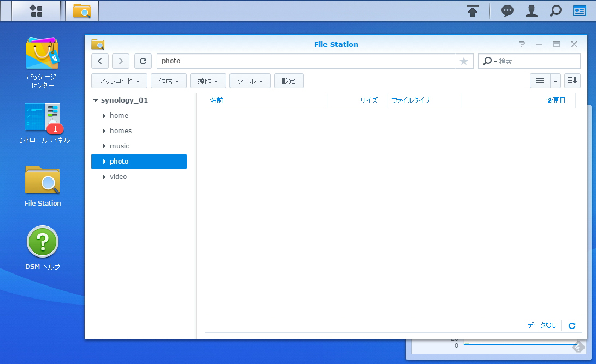
Task: Sort by 名前 column header
Action: pyautogui.click(x=266, y=100)
